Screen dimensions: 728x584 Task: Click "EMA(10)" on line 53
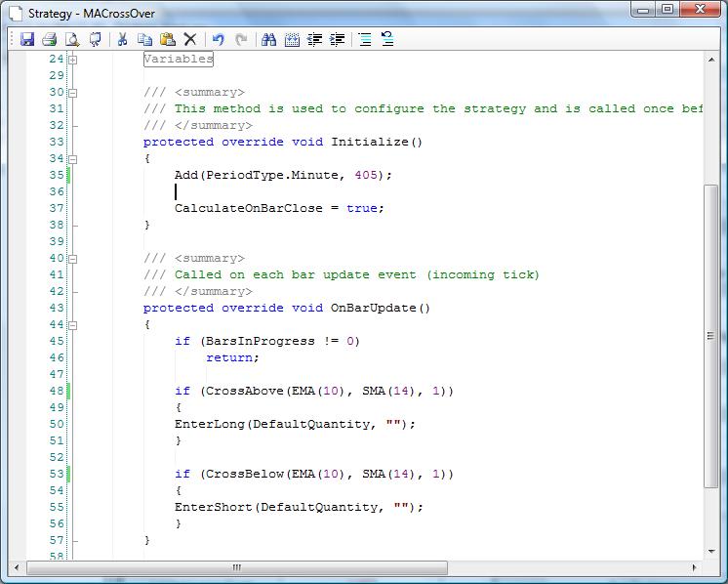point(318,474)
